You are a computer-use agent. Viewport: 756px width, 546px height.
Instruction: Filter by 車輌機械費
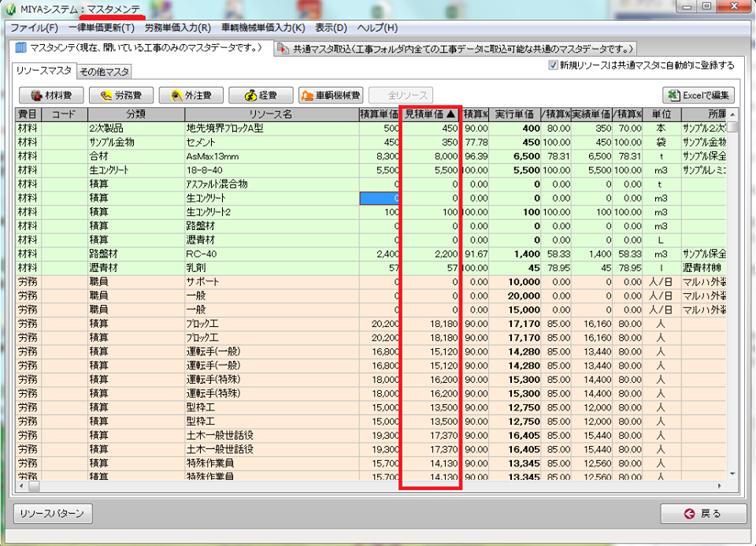click(x=331, y=95)
